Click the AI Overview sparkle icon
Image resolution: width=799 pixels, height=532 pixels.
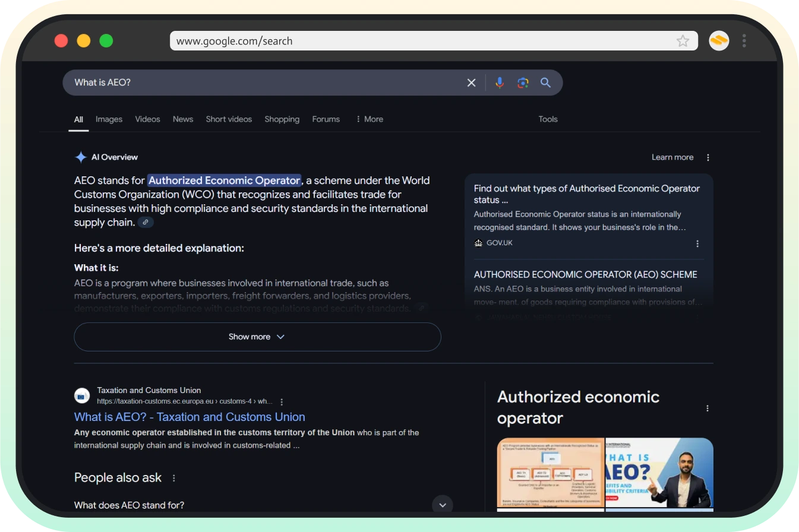[80, 157]
